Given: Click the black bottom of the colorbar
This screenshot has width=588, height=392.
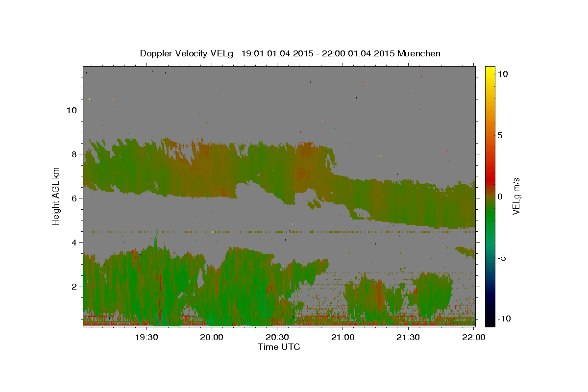Looking at the screenshot, I should click(x=490, y=321).
